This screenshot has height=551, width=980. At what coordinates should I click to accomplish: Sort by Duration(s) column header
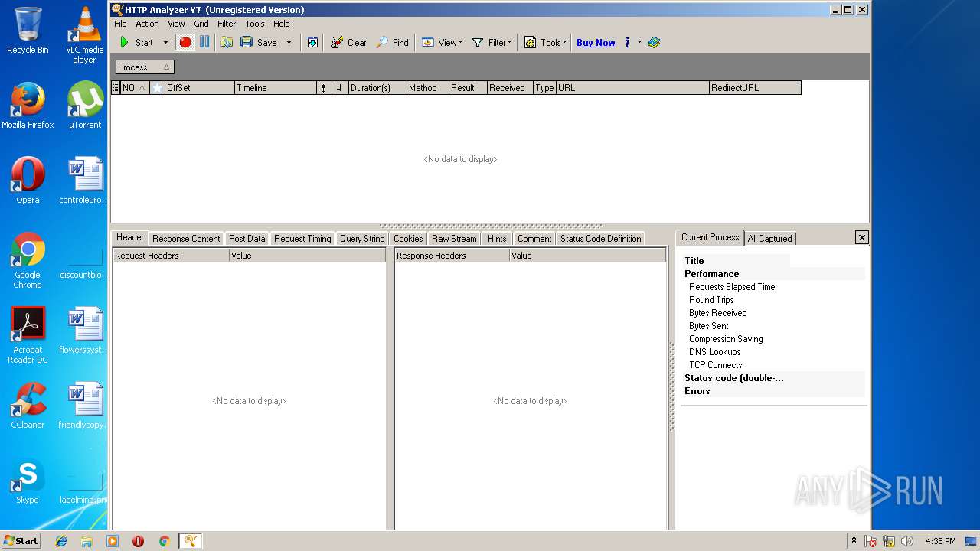[377, 88]
